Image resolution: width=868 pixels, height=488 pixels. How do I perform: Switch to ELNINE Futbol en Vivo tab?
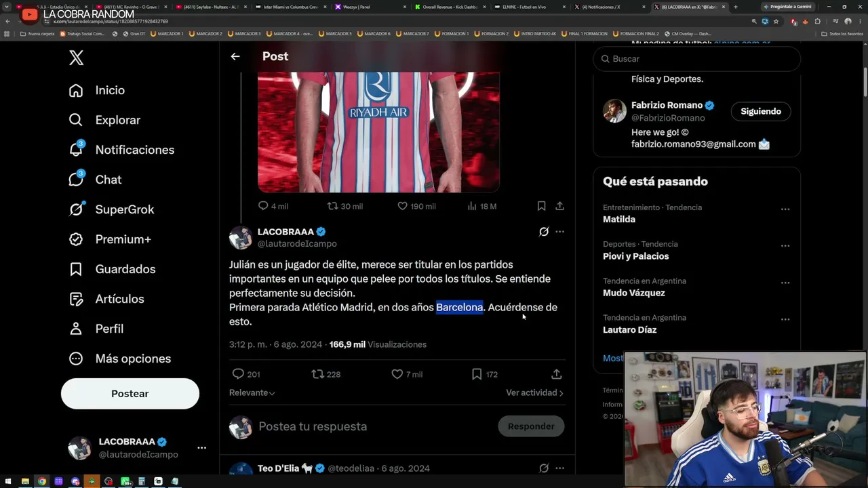pos(529,7)
